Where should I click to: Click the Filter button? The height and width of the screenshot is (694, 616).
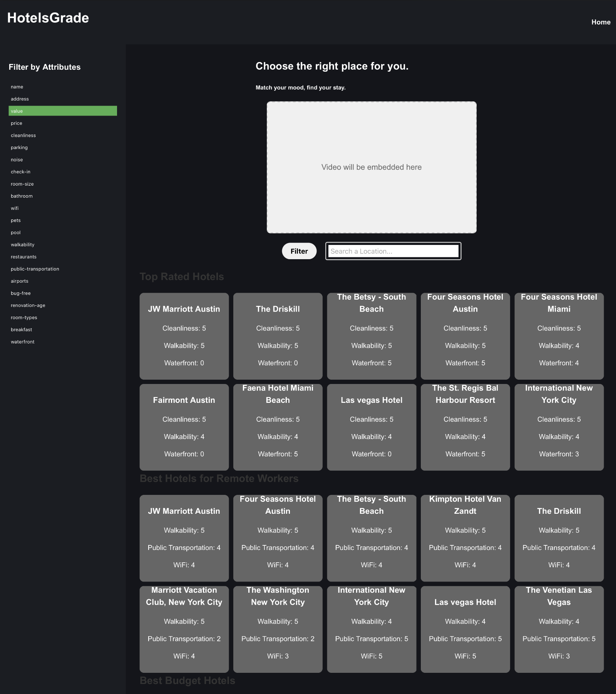(299, 251)
